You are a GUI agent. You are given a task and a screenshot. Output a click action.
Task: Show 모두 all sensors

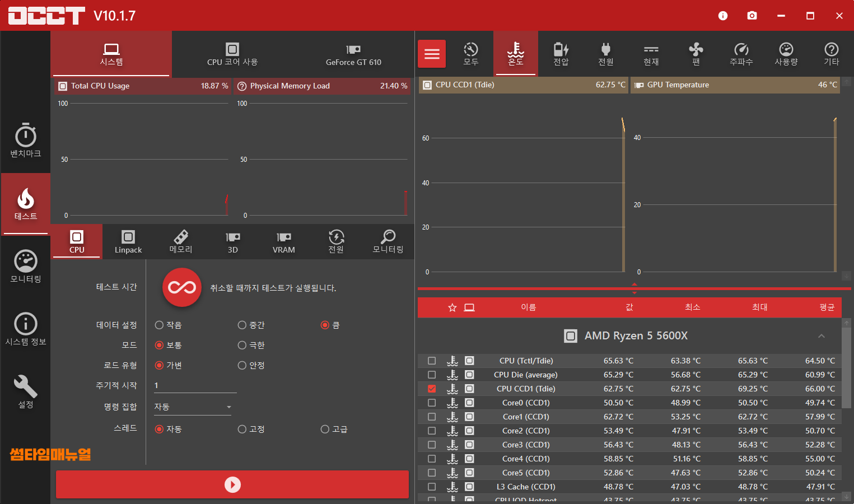[471, 54]
